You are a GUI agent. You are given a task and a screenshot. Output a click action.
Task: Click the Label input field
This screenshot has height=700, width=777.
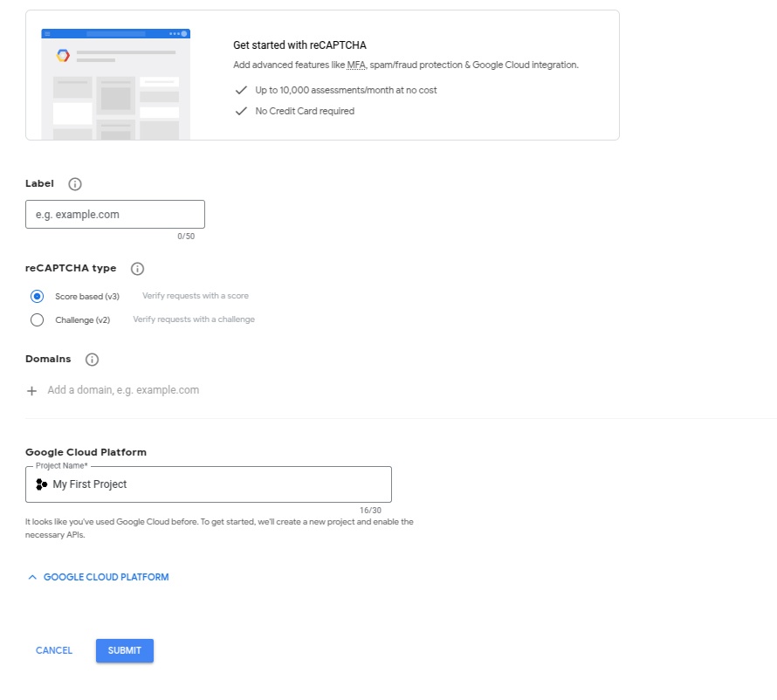[x=115, y=215]
